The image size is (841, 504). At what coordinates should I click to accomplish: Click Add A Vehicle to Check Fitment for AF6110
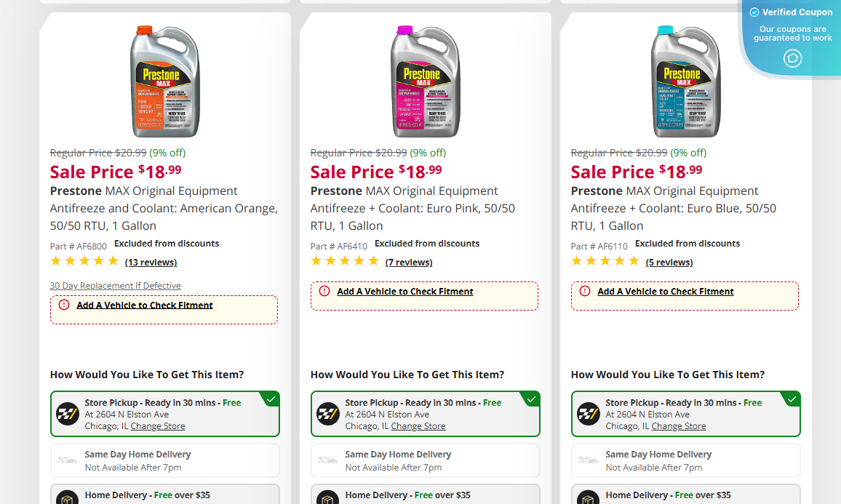click(x=664, y=291)
